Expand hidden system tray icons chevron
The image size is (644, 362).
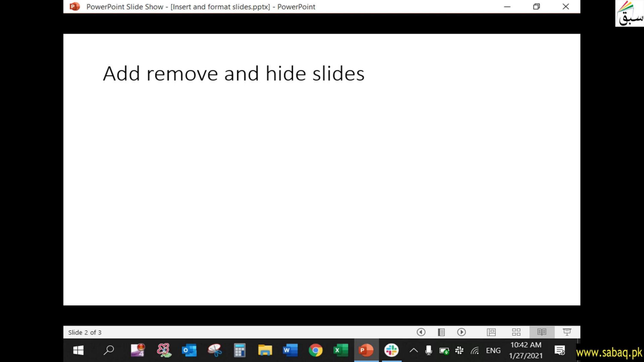click(414, 350)
